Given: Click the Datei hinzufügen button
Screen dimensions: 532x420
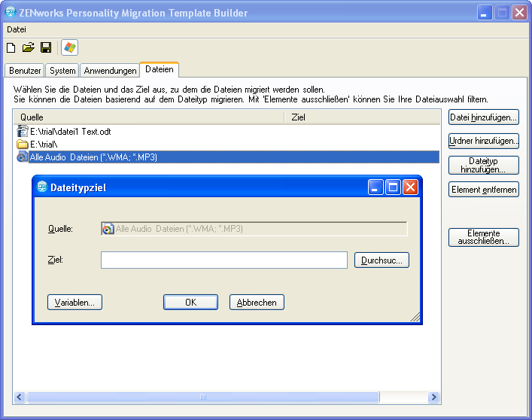Looking at the screenshot, I should coord(484,117).
